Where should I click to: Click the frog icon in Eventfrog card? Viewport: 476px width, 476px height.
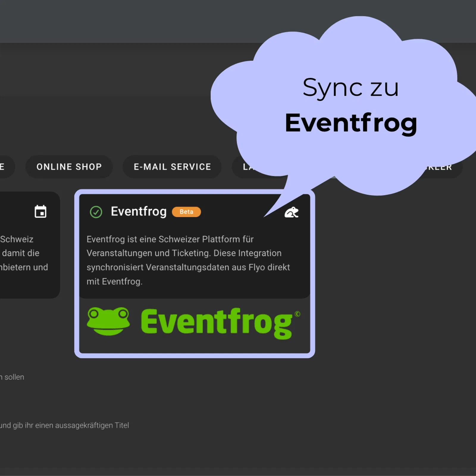tap(292, 212)
